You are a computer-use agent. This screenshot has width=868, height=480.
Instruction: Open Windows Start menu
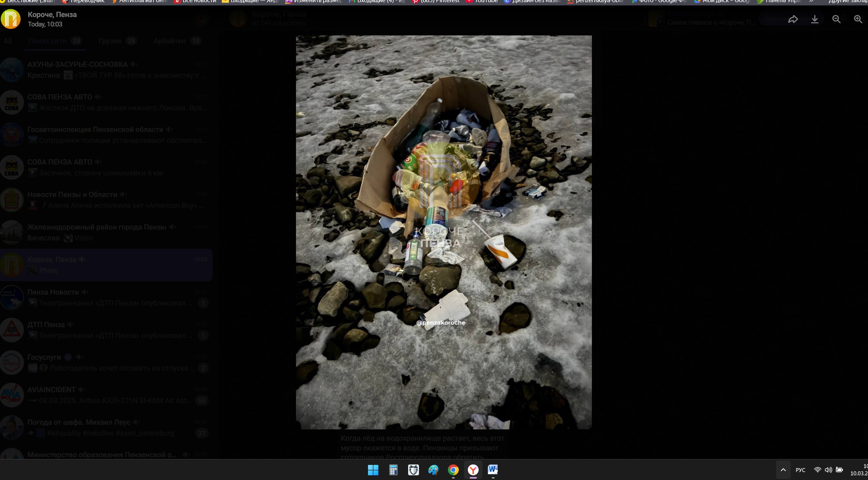pos(373,470)
